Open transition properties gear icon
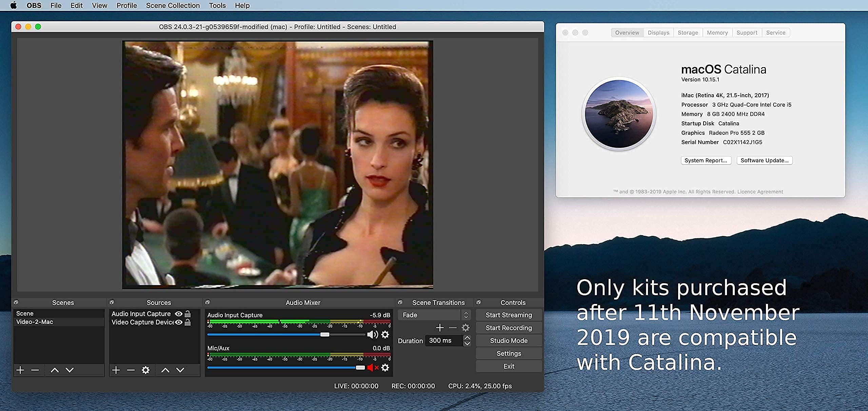This screenshot has height=411, width=868. 466,328
